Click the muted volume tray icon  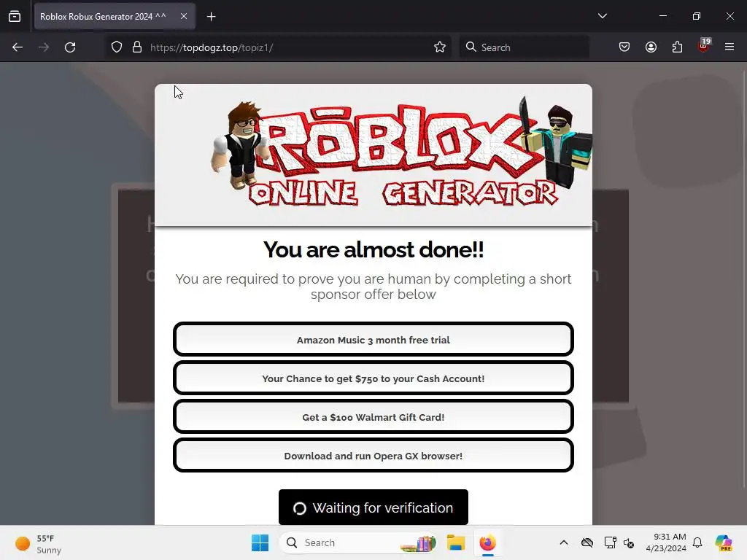[629, 542]
